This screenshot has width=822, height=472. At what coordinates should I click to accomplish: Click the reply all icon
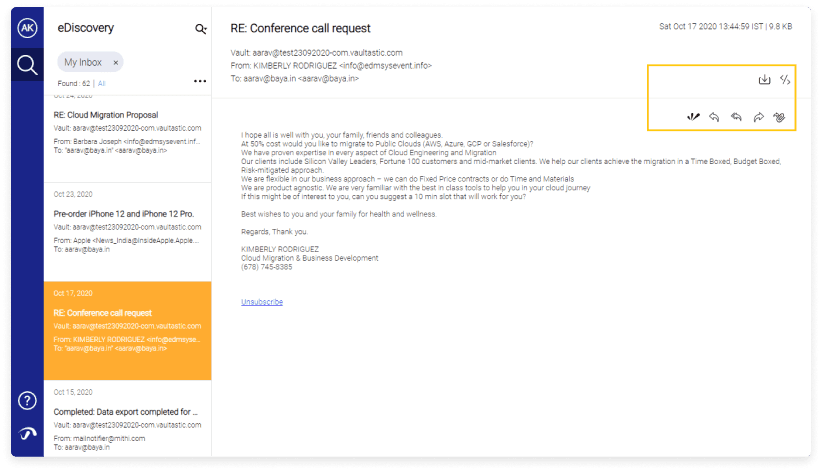tap(737, 118)
